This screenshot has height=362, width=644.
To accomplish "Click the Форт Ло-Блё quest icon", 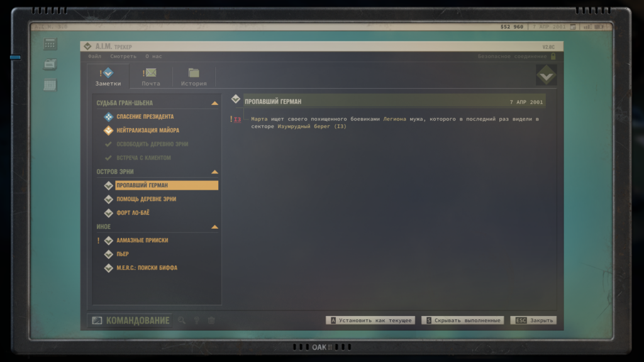I will (108, 213).
